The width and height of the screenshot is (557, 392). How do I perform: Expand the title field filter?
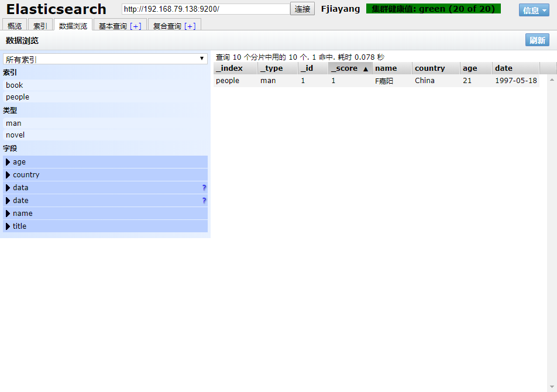click(x=8, y=226)
